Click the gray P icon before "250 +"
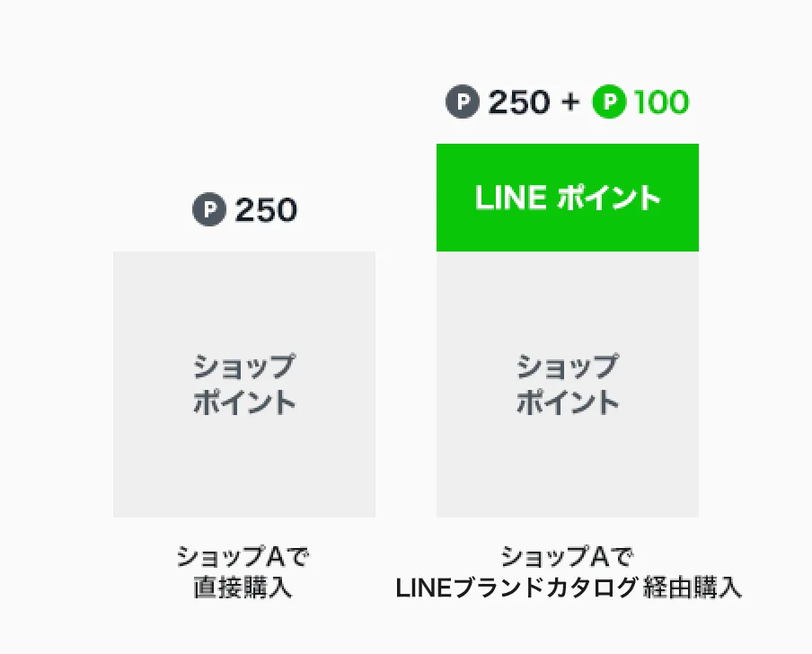The image size is (812, 654). [463, 102]
